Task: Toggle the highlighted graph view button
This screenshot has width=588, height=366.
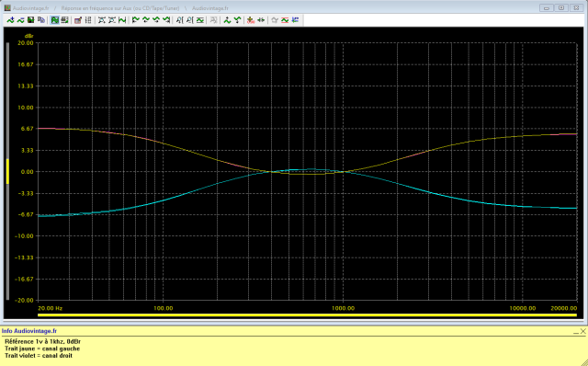Action: click(x=55, y=20)
